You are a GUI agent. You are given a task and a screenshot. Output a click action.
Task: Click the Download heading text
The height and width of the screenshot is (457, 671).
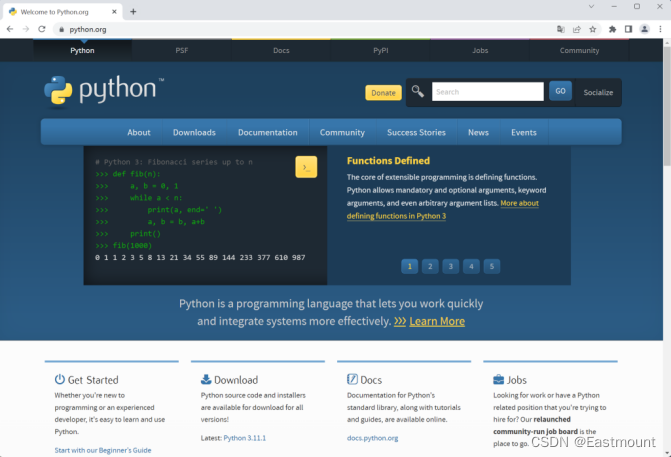pos(236,380)
